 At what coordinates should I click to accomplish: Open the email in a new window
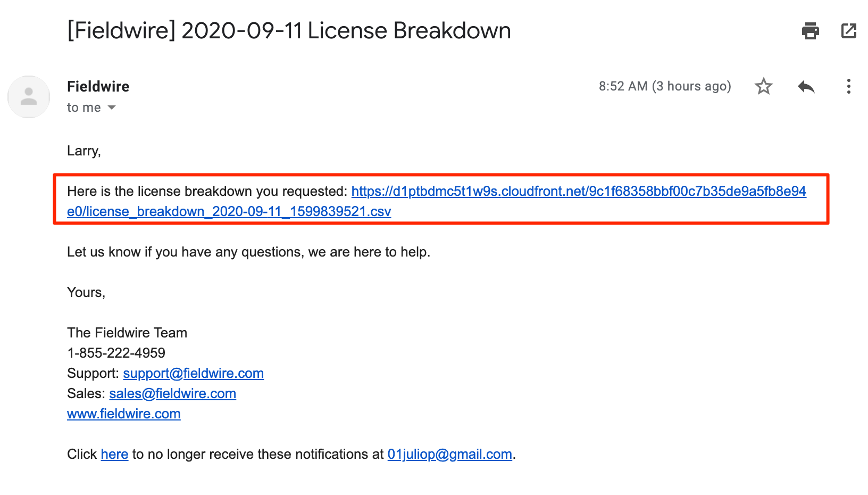point(849,31)
